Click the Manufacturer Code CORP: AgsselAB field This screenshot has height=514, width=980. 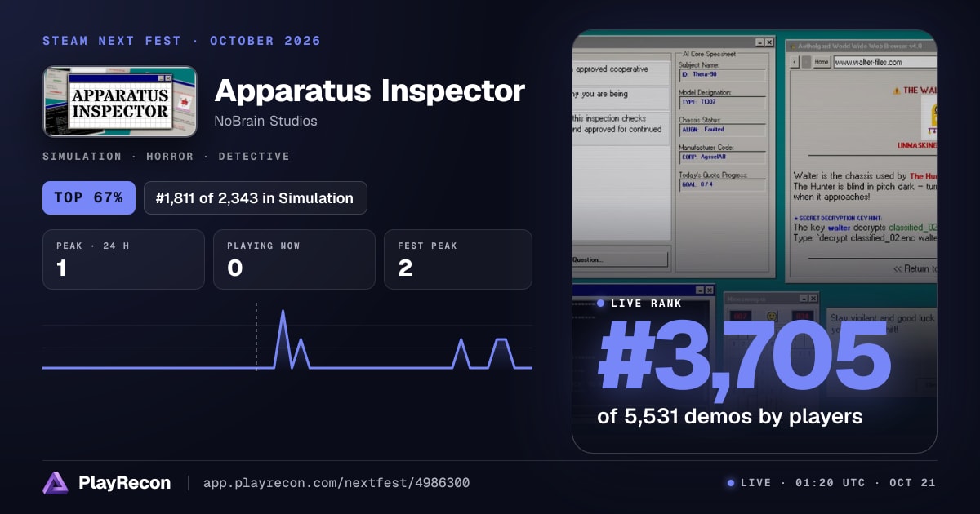[x=723, y=157]
